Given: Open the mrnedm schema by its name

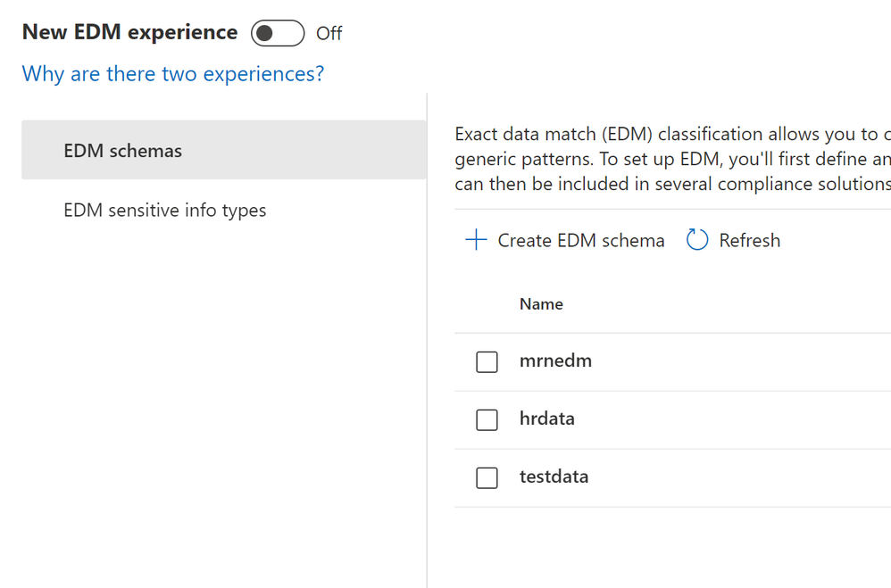Looking at the screenshot, I should click(555, 361).
